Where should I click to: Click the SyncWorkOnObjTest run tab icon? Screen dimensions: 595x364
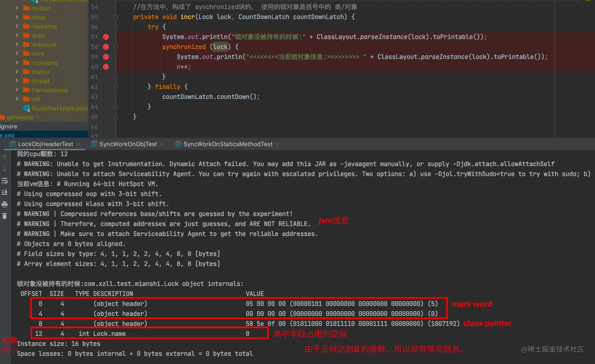coord(94,144)
